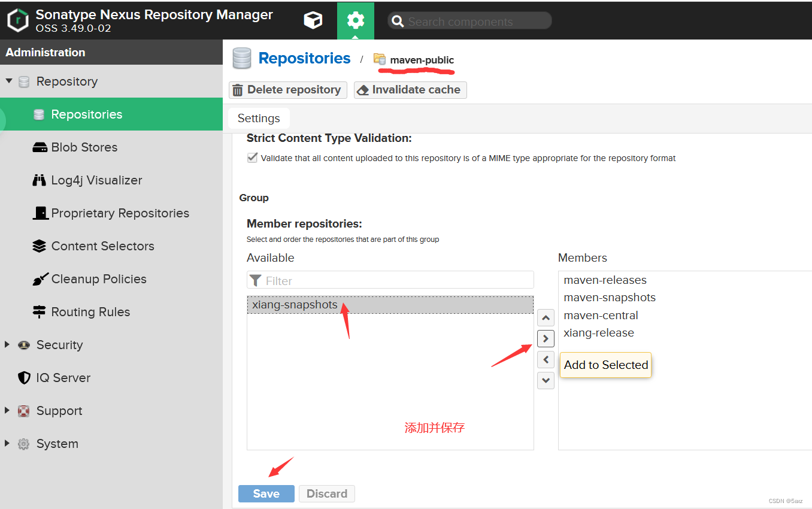Image resolution: width=812 pixels, height=509 pixels.
Task: Remove from Selected with left arrow button
Action: (x=546, y=359)
